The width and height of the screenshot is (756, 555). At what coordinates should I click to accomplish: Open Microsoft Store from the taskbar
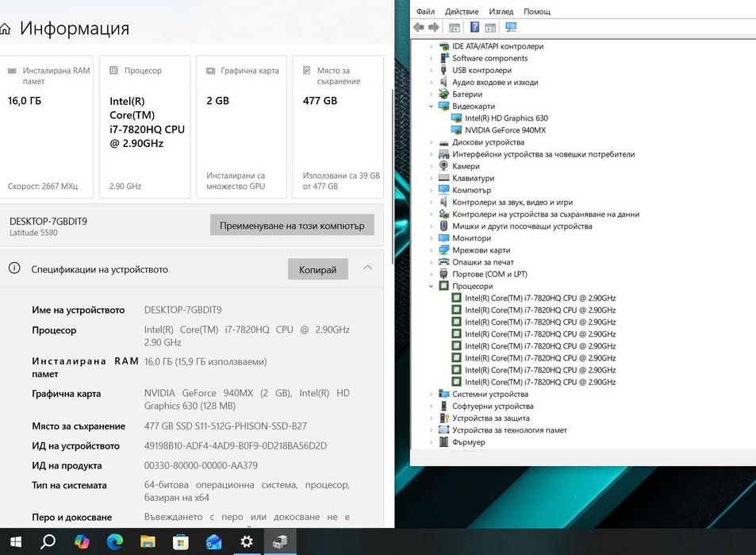point(180,542)
